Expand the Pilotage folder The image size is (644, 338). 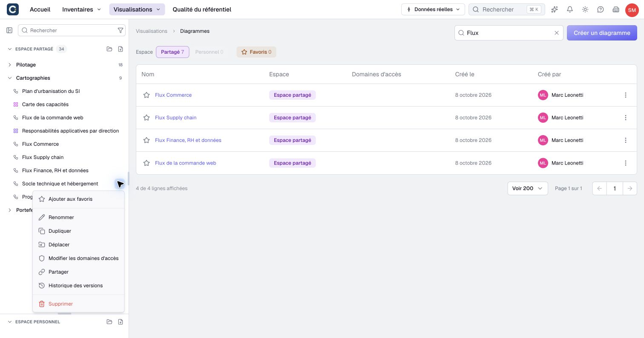coord(10,65)
